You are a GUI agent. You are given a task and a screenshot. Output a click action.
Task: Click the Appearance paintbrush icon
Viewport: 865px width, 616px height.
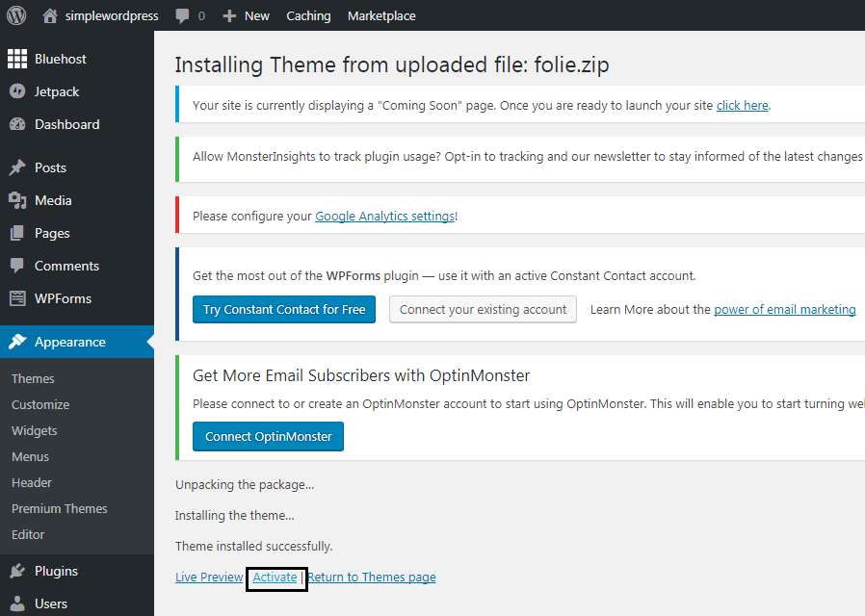coord(17,342)
